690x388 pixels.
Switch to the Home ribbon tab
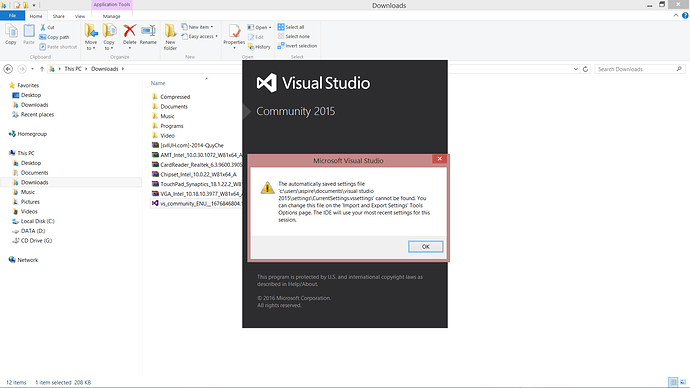(x=36, y=16)
